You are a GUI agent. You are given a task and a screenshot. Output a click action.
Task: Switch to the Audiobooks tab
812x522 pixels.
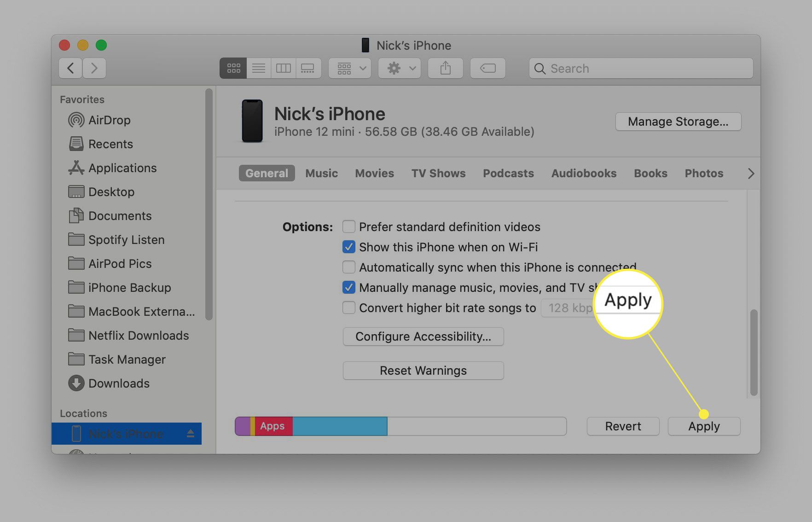(x=584, y=174)
